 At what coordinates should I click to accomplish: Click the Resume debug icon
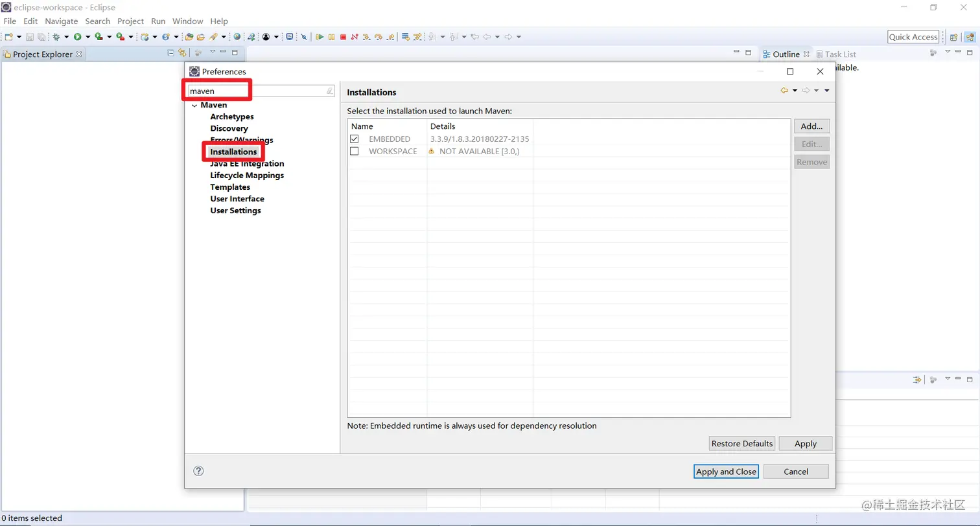[320, 37]
